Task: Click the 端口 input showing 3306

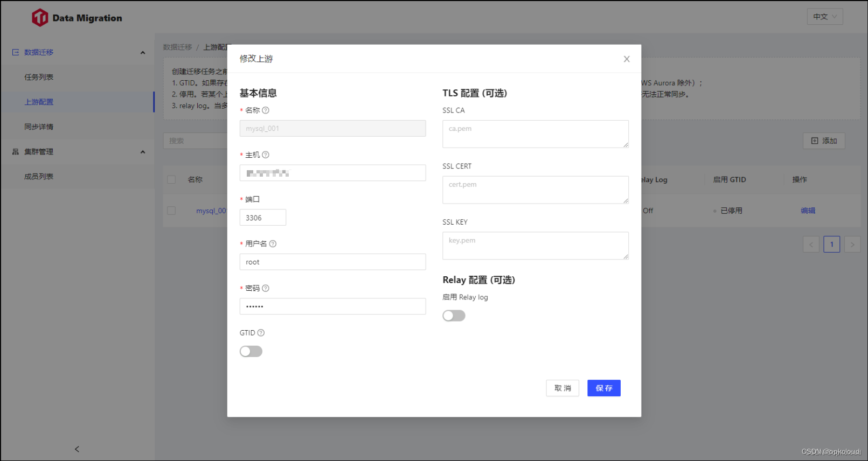Action: (x=263, y=218)
